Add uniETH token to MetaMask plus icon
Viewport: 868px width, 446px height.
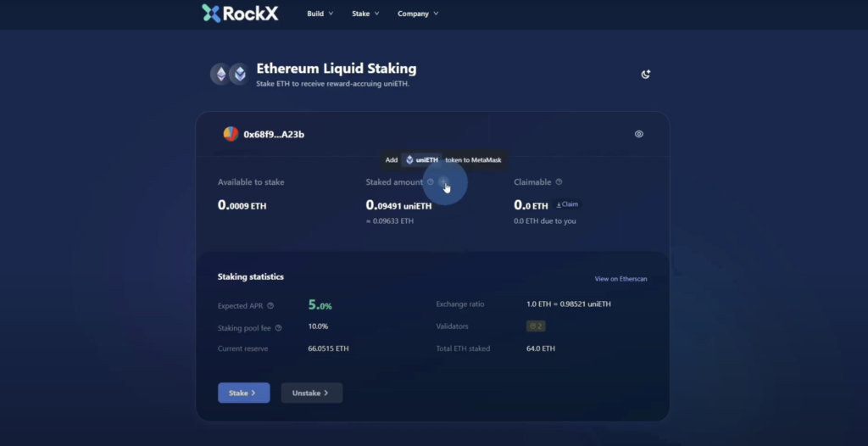pyautogui.click(x=442, y=181)
